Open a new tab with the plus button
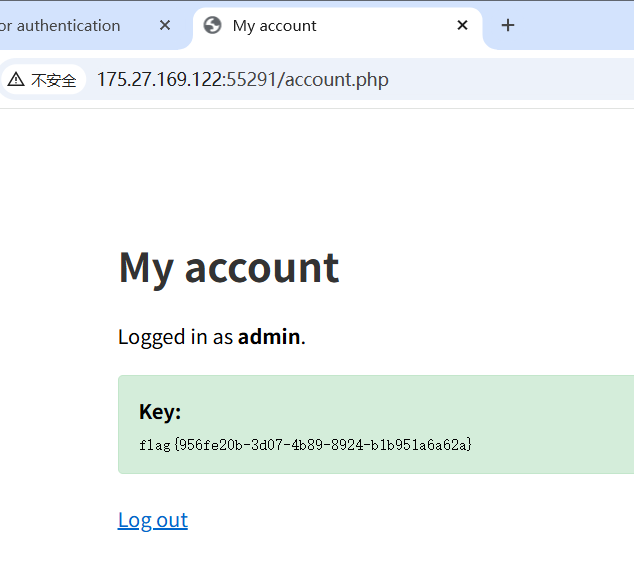 [x=508, y=26]
